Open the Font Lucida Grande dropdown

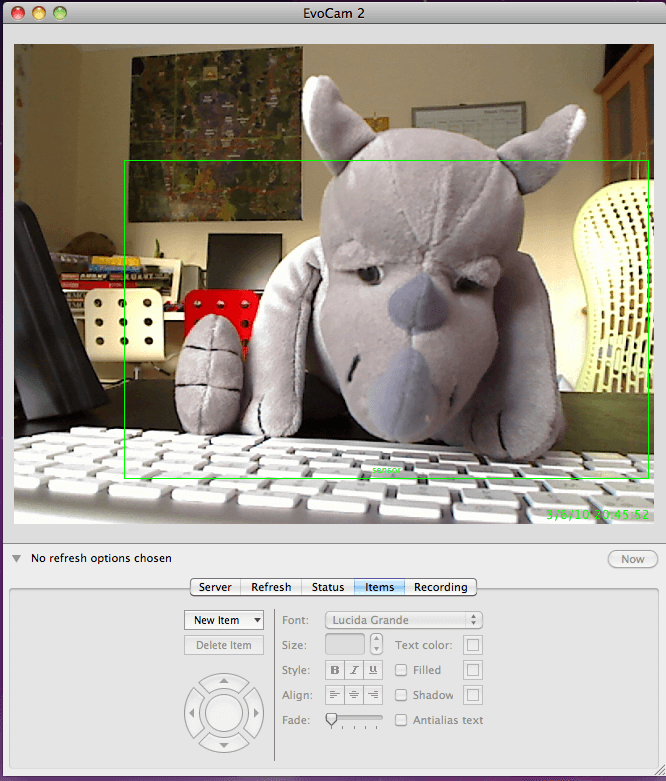(x=404, y=620)
